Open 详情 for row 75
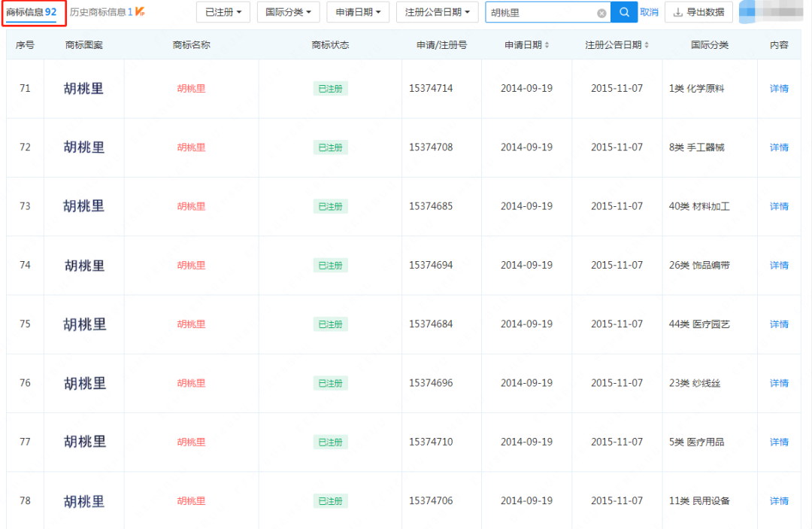 pyautogui.click(x=779, y=324)
